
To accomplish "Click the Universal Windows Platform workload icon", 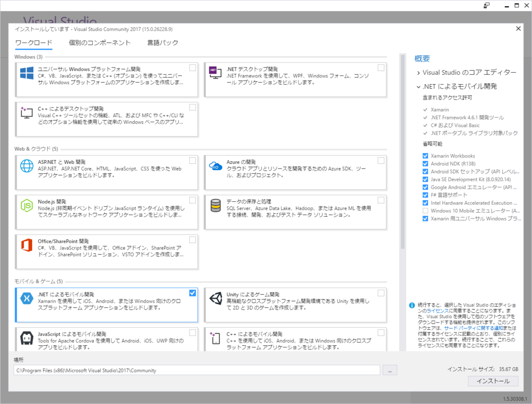I will click(x=27, y=73).
